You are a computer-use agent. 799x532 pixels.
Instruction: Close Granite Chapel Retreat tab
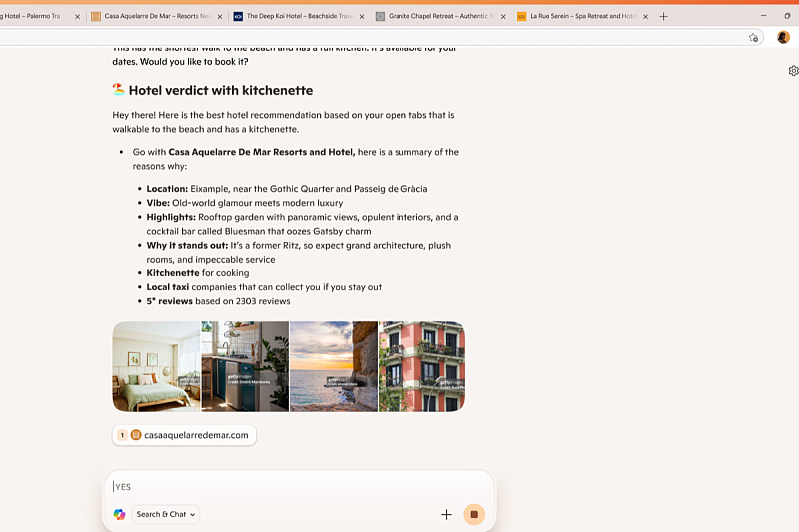(503, 17)
